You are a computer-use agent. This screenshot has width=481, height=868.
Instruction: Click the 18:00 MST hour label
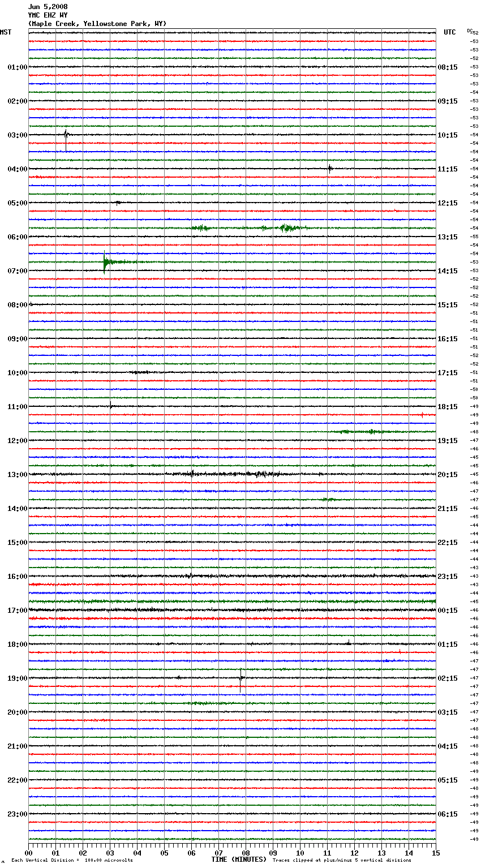pos(18,644)
